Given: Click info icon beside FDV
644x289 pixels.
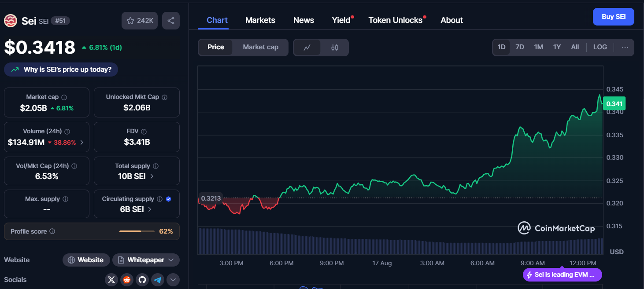Looking at the screenshot, I should point(144,132).
